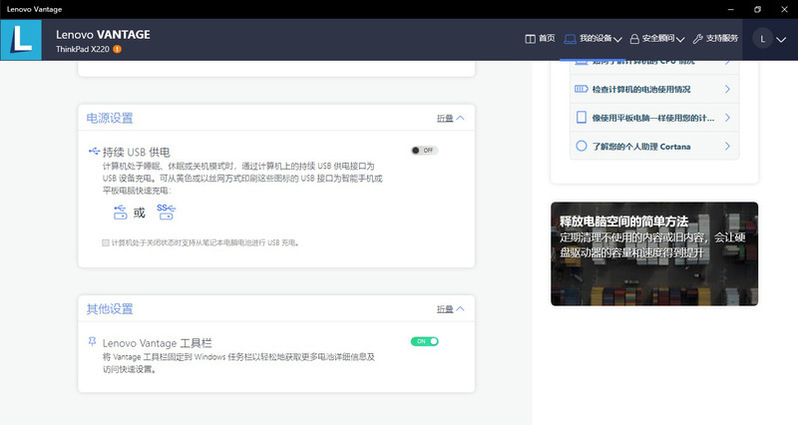This screenshot has width=798, height=425.
Task: Minimize the Lenovo Vantage window
Action: (731, 9)
